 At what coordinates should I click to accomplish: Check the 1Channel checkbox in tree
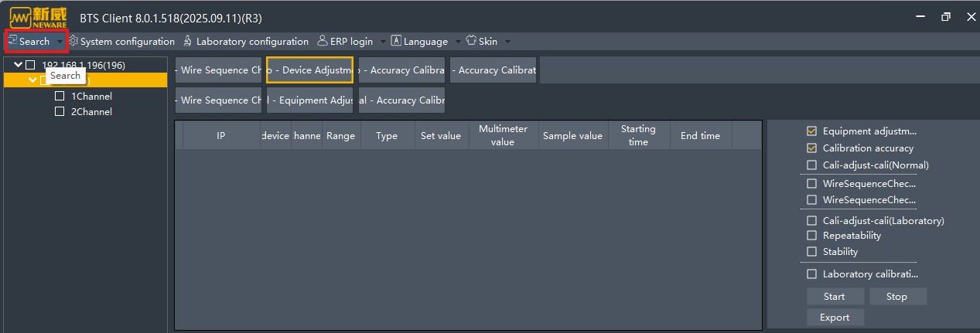point(60,97)
